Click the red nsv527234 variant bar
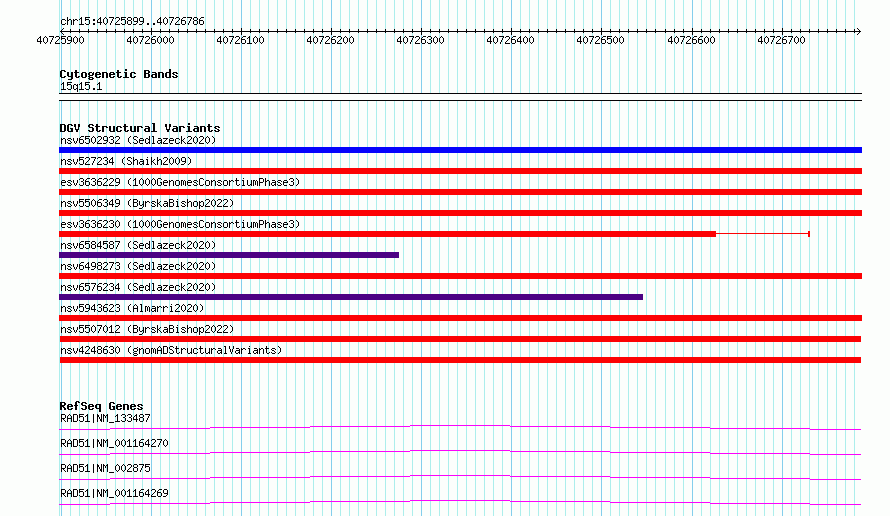 (x=460, y=171)
